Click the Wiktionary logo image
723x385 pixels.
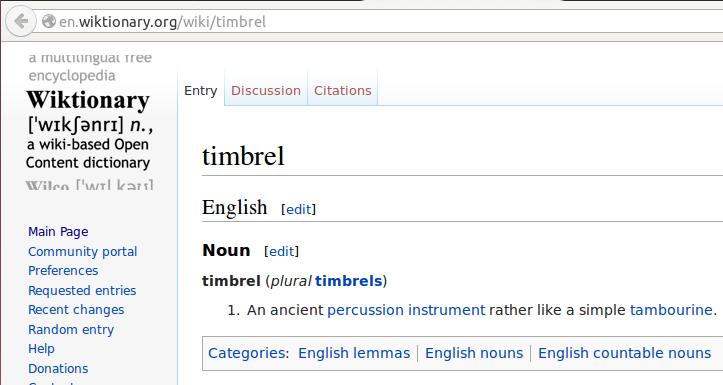pyautogui.click(x=89, y=121)
